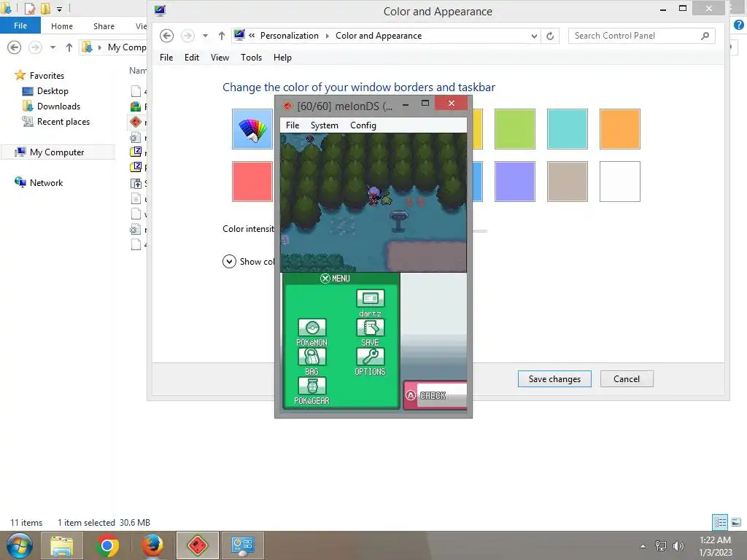
Task: Open View menu in Color and Appearance
Action: [220, 58]
